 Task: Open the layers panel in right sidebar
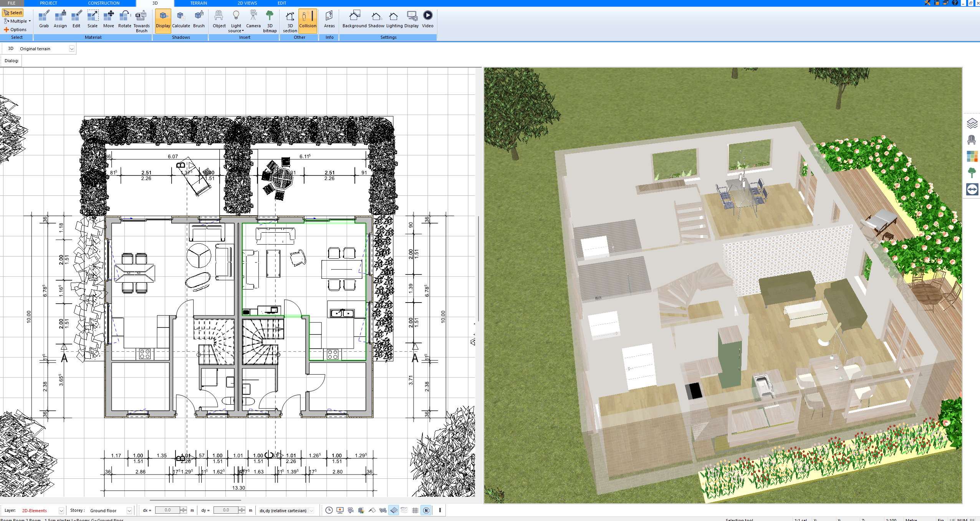972,123
